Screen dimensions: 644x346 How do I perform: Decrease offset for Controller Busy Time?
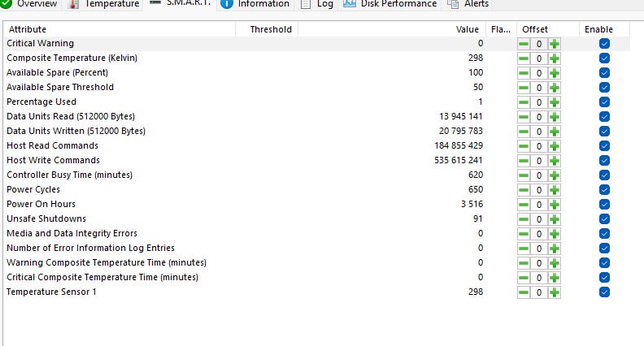click(524, 175)
